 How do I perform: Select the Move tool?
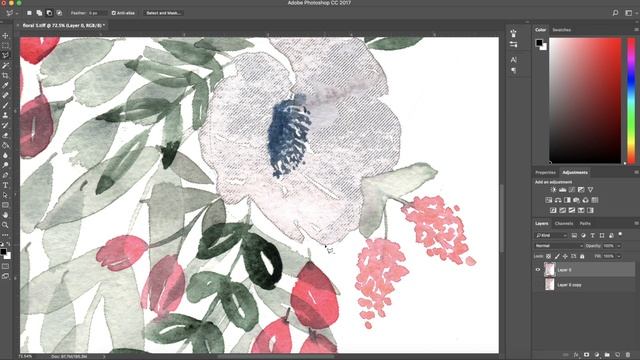[5, 36]
